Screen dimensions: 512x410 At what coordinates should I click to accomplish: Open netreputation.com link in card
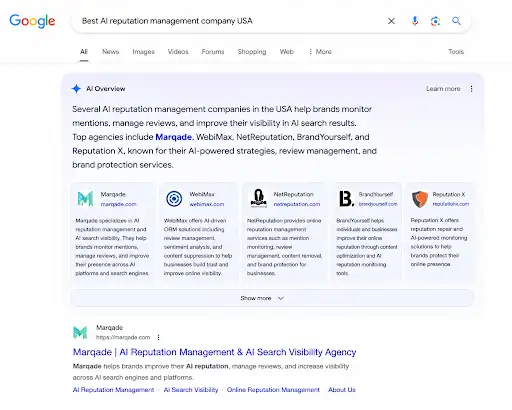point(297,204)
